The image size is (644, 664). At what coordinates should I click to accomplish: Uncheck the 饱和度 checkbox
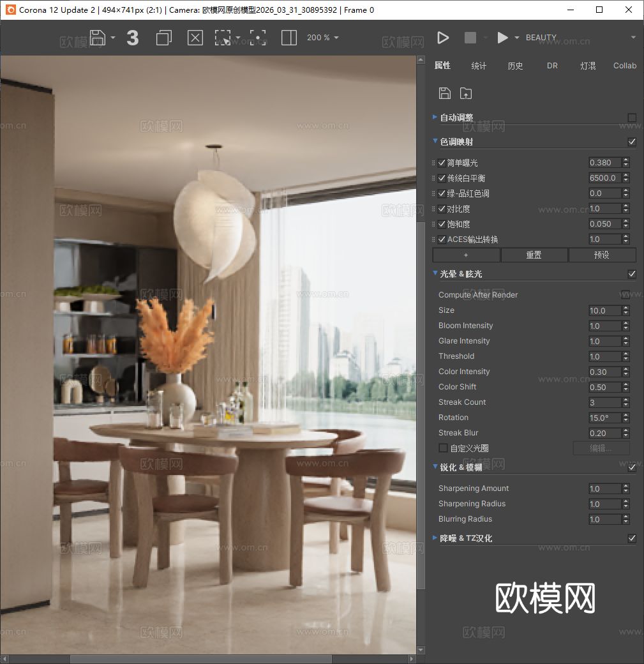click(442, 223)
